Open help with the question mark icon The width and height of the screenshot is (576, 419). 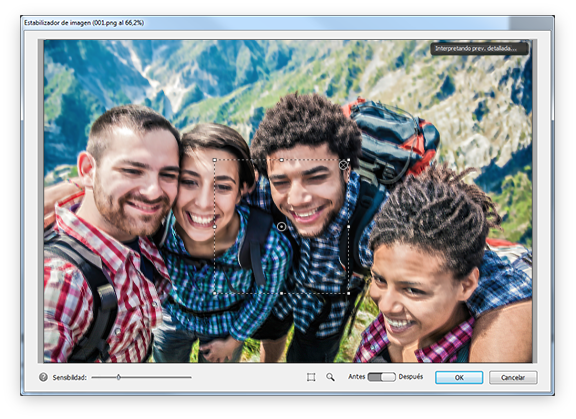[x=43, y=377]
